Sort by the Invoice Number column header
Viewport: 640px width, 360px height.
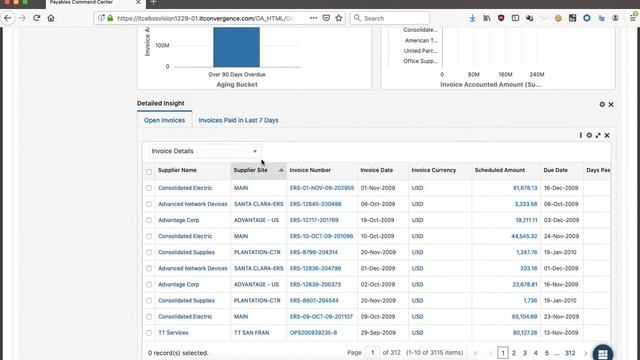pos(310,170)
